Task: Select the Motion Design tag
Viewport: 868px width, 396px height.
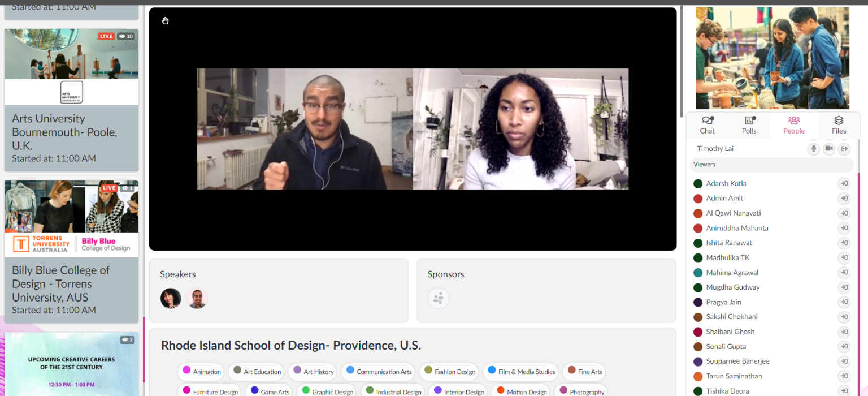Action: pos(521,391)
